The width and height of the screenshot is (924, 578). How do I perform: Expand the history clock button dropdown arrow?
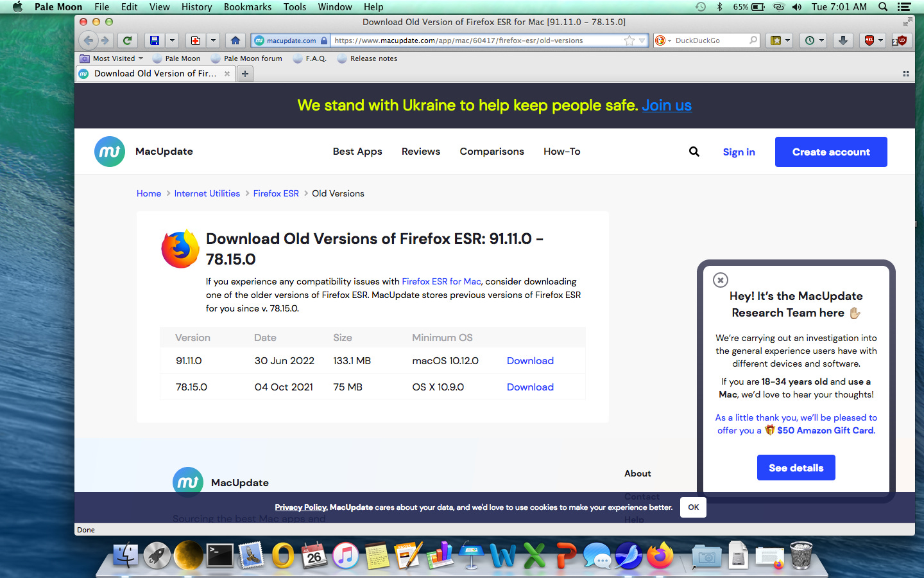tap(821, 40)
